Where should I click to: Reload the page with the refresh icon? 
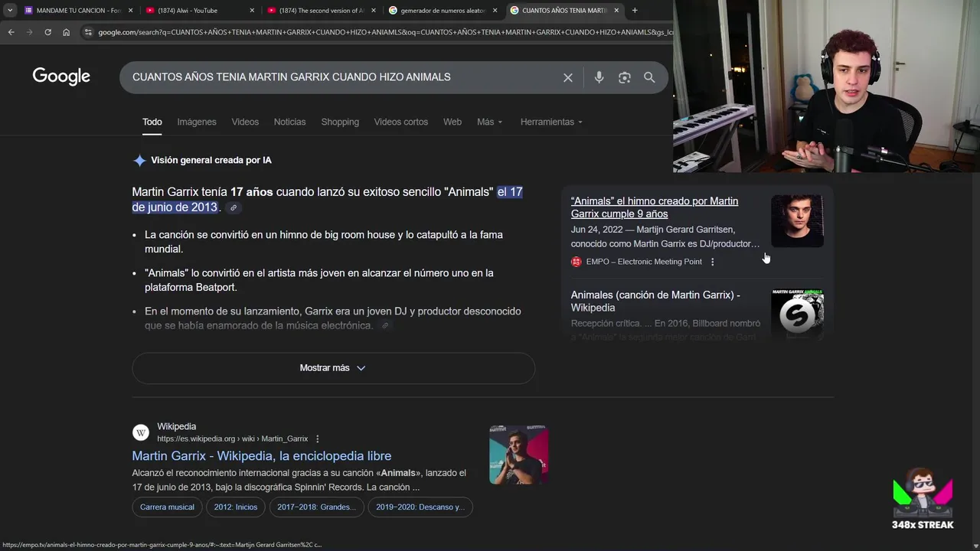coord(47,32)
